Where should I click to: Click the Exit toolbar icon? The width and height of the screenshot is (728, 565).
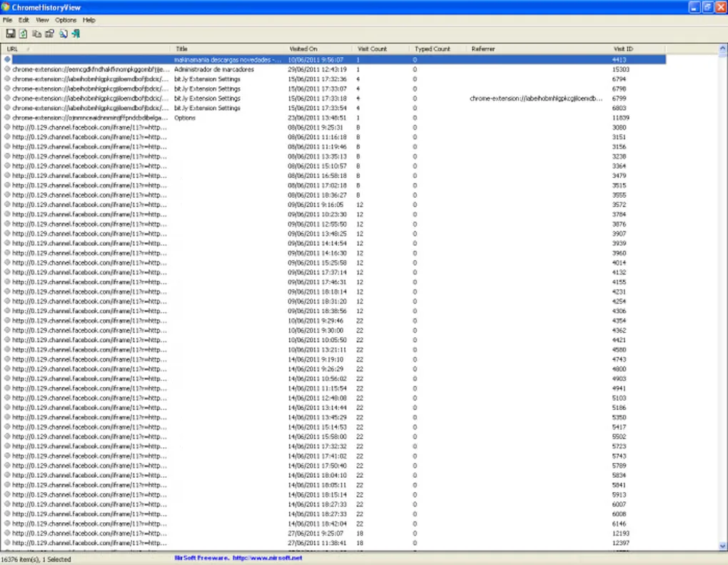coord(76,34)
